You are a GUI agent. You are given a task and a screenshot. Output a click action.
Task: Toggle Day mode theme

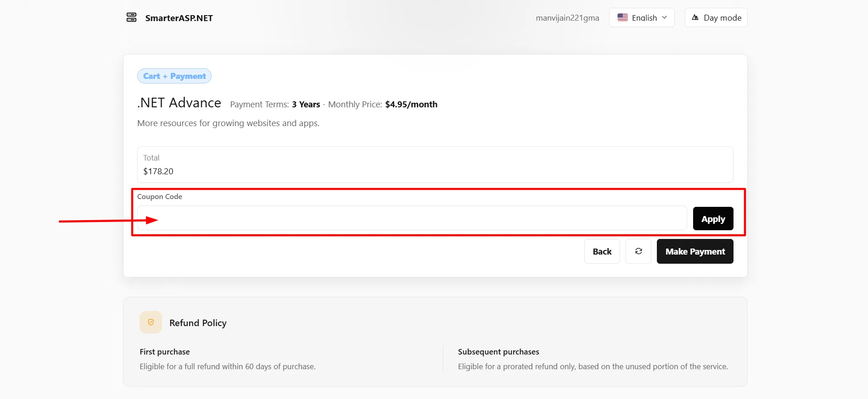click(716, 17)
